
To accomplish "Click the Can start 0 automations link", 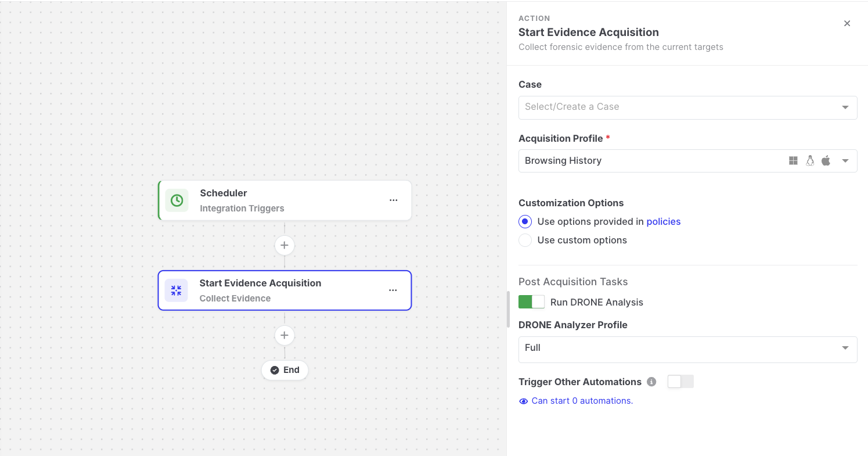I will click(x=582, y=401).
